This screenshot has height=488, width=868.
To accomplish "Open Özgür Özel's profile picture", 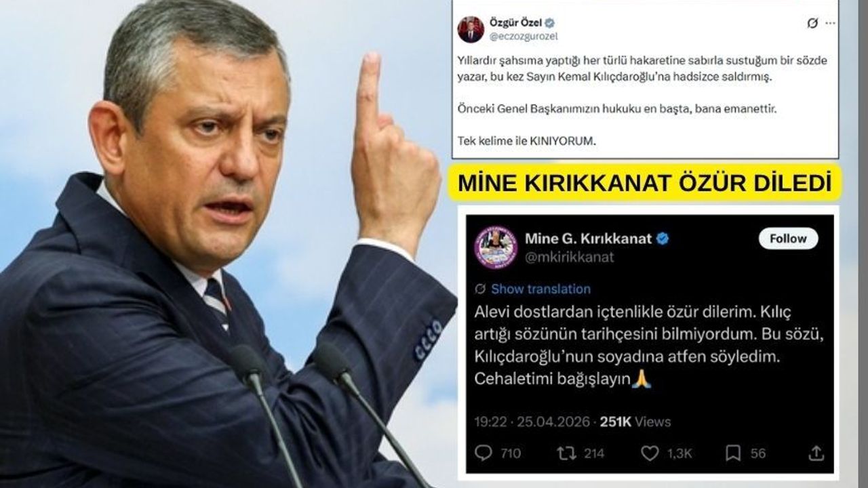I will (x=471, y=29).
